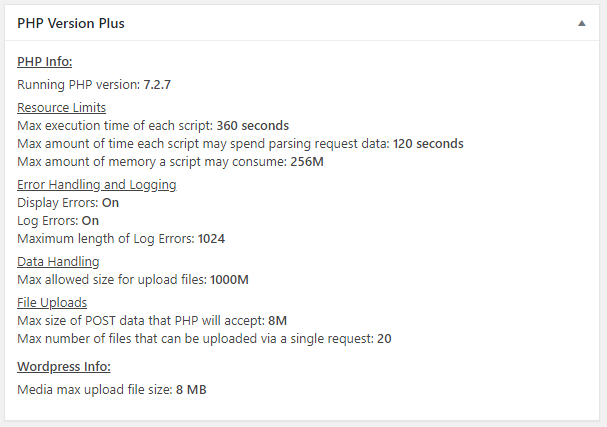Click the 256M memory limit value
This screenshot has height=427, width=607.
tap(307, 161)
